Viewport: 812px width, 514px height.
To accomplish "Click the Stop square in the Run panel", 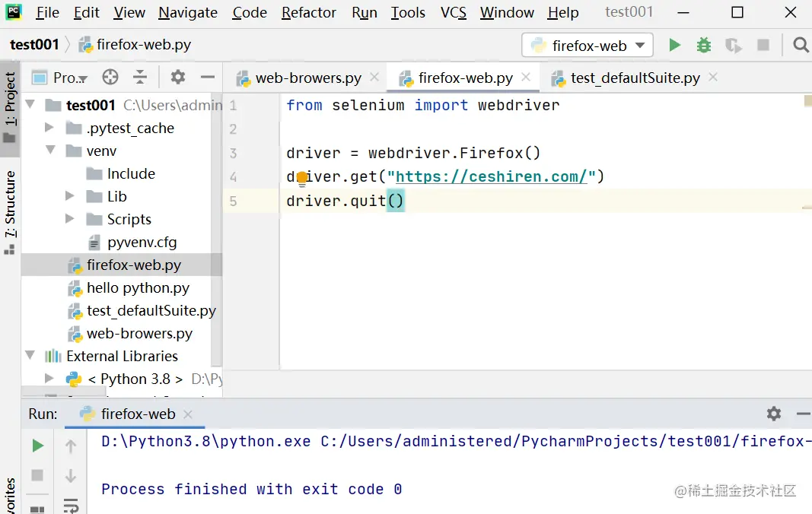I will coord(37,475).
